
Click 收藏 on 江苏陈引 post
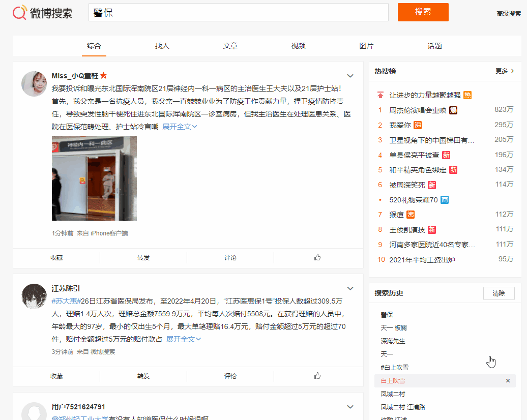(56, 376)
